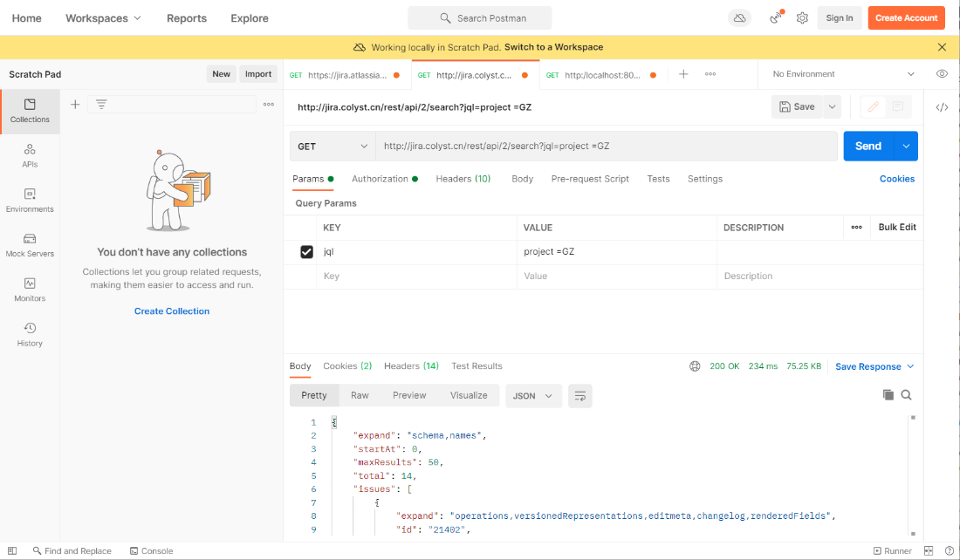Open the JSON format dropdown
Screen dimensions: 960x560
pyautogui.click(x=532, y=396)
